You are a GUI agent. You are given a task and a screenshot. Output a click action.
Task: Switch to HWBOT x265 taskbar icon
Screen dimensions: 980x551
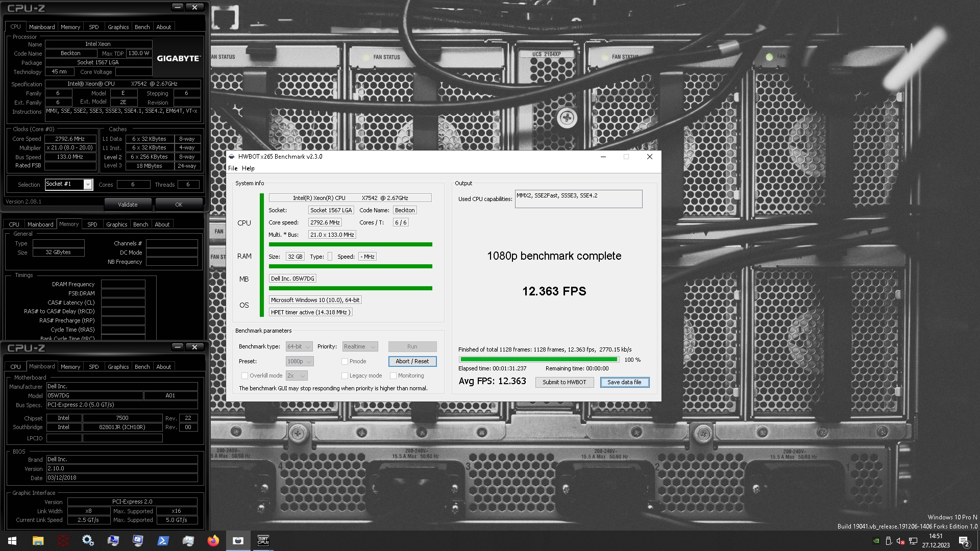point(238,541)
